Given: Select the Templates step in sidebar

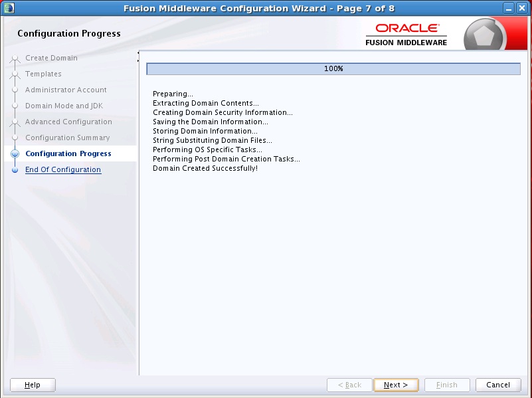Looking at the screenshot, I should coord(43,74).
